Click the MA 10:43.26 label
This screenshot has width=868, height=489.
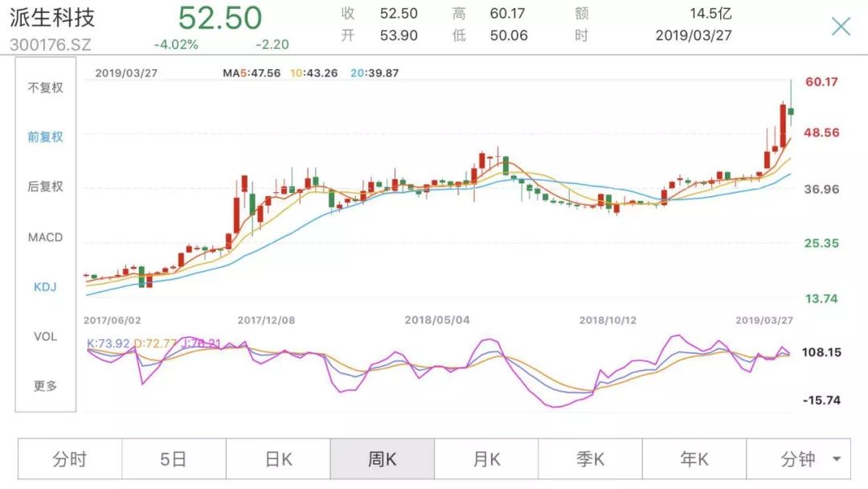pos(314,73)
